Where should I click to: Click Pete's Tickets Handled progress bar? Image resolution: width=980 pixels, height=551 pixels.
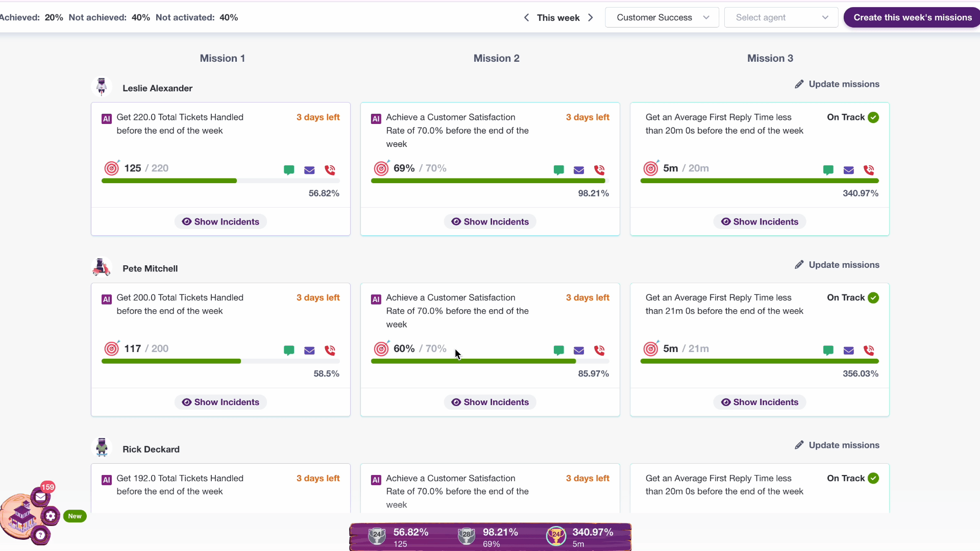(220, 361)
